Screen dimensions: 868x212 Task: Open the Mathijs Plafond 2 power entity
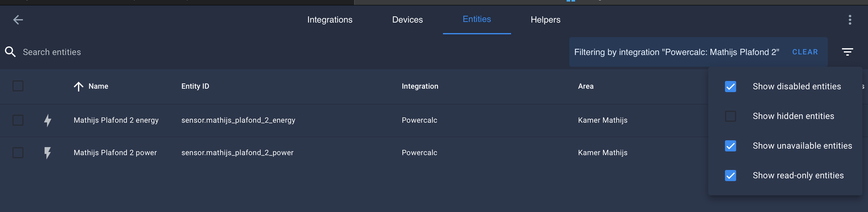coord(115,152)
